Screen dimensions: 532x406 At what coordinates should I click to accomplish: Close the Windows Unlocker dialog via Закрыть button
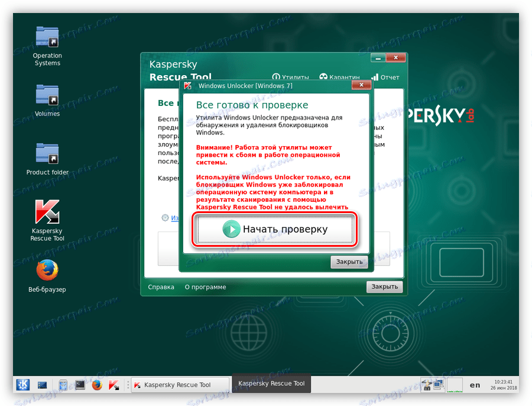click(x=349, y=262)
